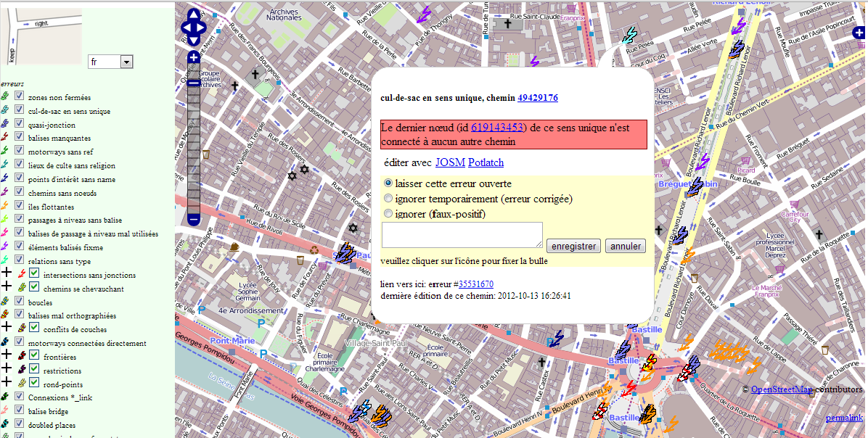Click the error marker near Saint-Paul station
The width and height of the screenshot is (868, 438).
pos(345,254)
